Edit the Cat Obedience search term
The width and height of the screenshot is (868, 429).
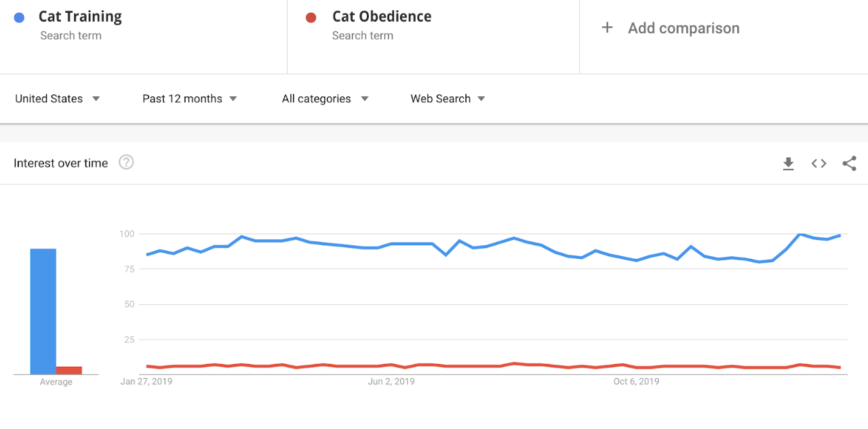tap(382, 17)
